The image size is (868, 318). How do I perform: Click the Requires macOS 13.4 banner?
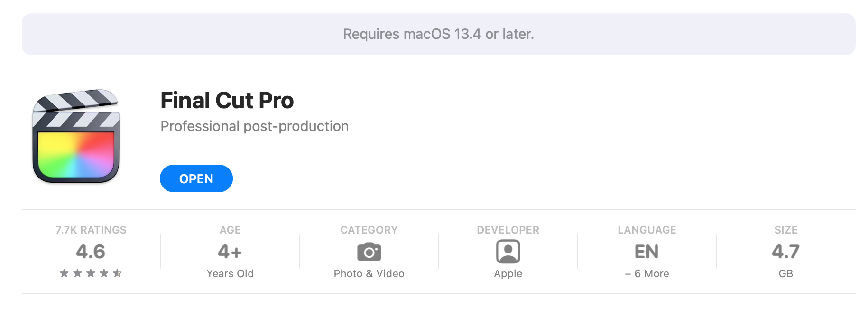438,34
